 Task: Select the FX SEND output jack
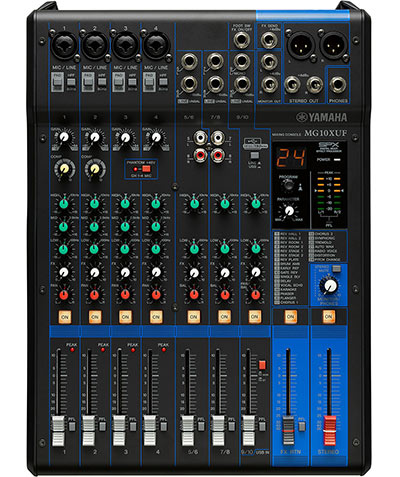268,40
